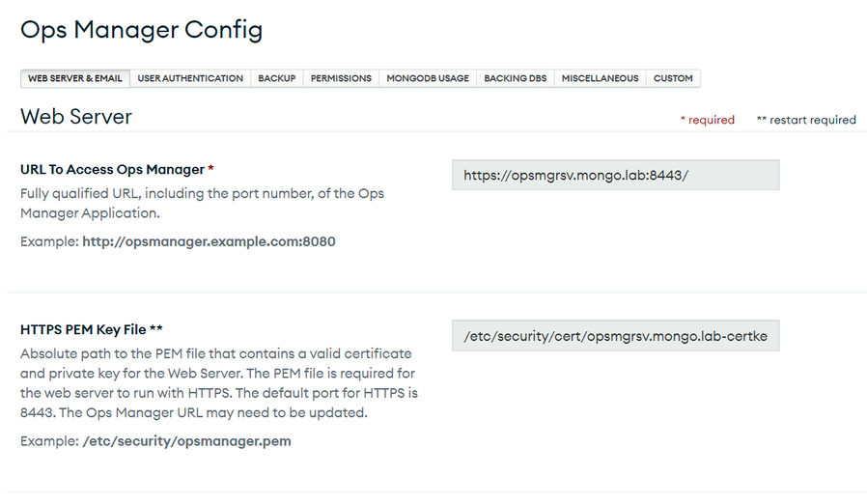Open the Custom tab
Screen dimensions: 867x504
point(673,78)
